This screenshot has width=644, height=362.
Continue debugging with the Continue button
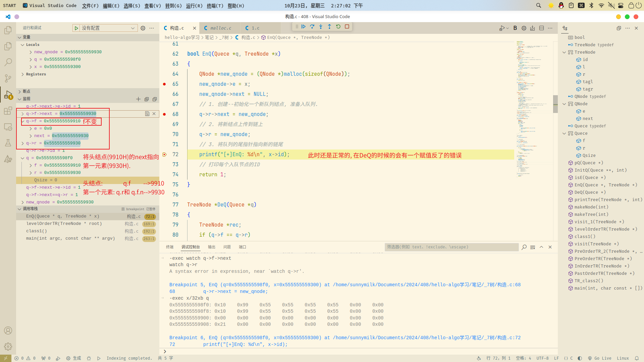tap(304, 26)
